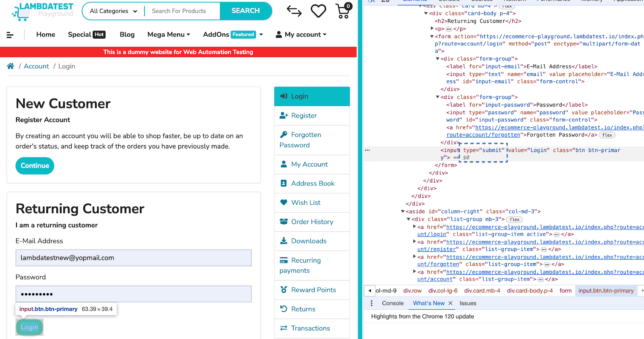Click the LambdaTest Playground logo
The height and width of the screenshot is (339, 644).
tap(43, 11)
